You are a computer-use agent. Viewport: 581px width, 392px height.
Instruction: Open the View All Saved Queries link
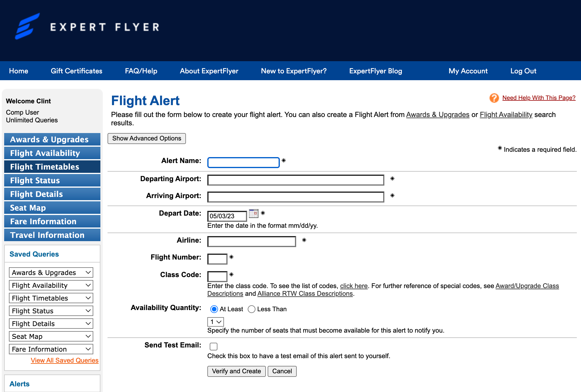pos(64,360)
